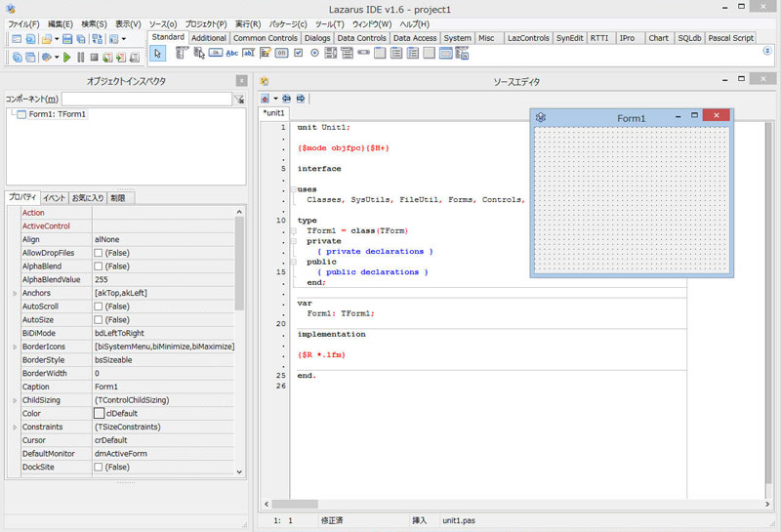Choose the TCheckGroup component icon

[412, 53]
